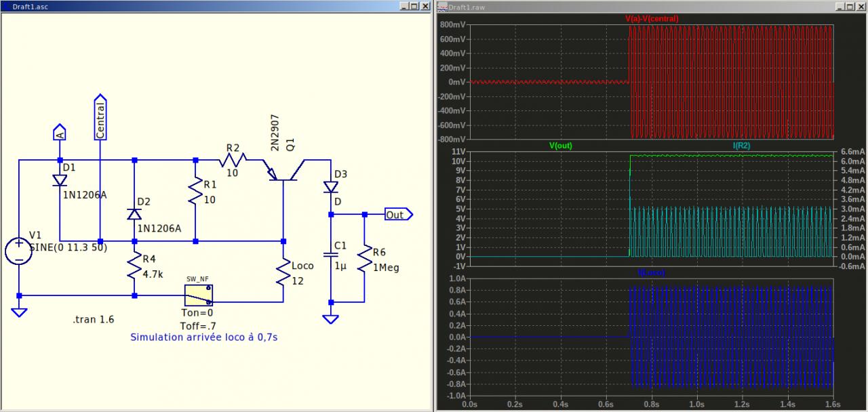
Task: Click the net label flag A
Action: point(60,132)
